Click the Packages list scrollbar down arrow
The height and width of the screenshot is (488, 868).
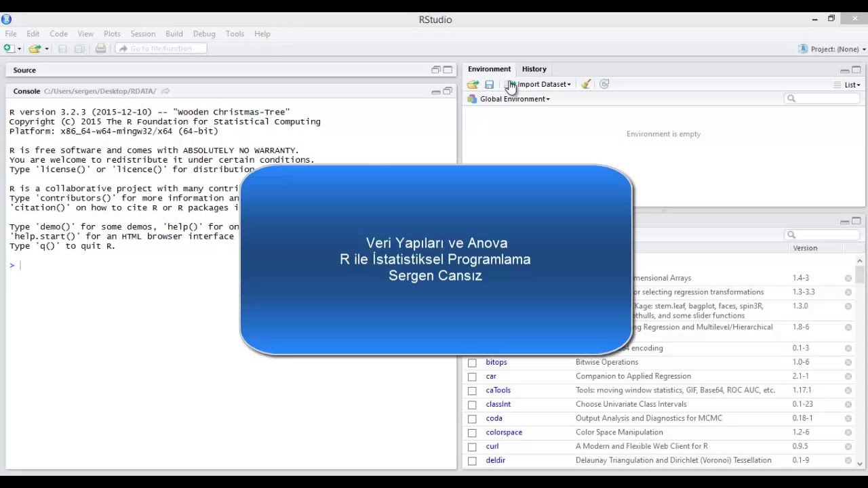coord(860,464)
